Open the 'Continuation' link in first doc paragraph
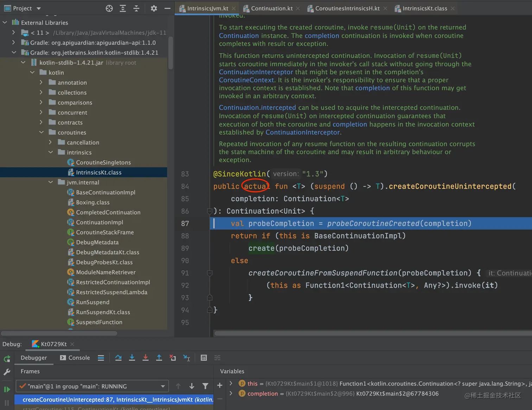Image resolution: width=532 pixels, height=410 pixels. 239,36
